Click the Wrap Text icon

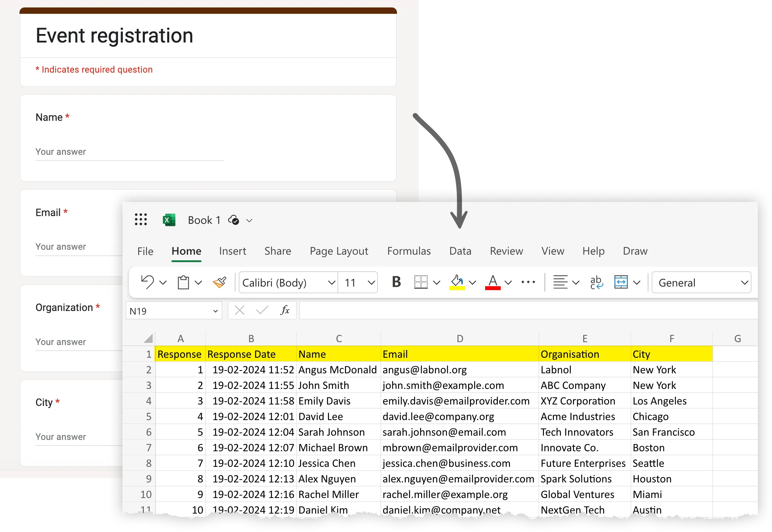coord(596,282)
